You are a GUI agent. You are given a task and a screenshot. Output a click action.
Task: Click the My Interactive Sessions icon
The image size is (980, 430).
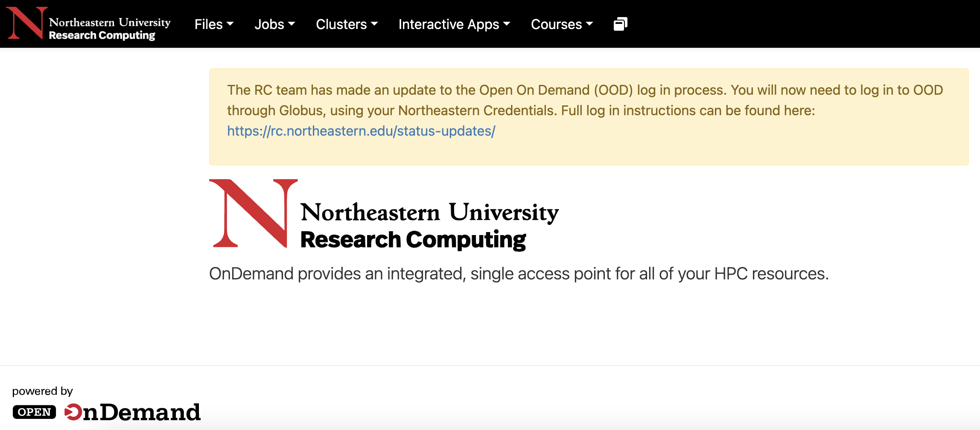point(620,24)
